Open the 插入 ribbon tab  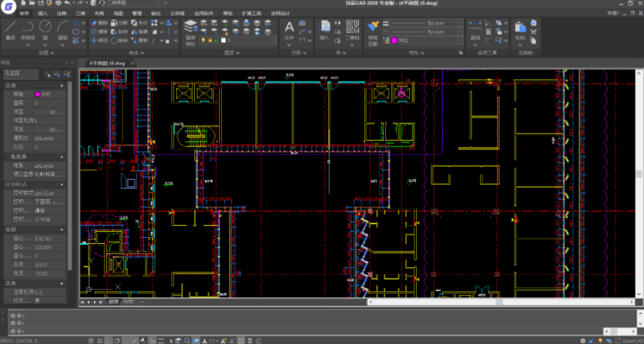tap(43, 14)
